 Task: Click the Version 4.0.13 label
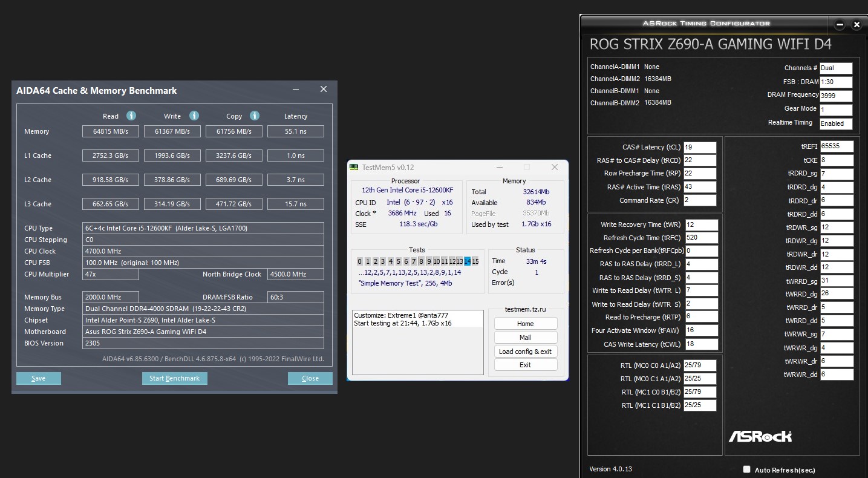[x=610, y=470]
